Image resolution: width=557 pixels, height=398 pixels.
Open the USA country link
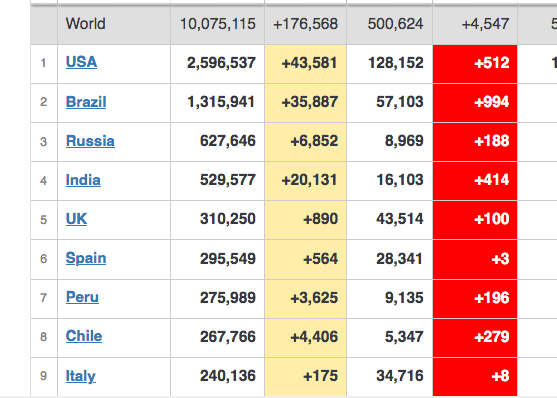coord(81,62)
